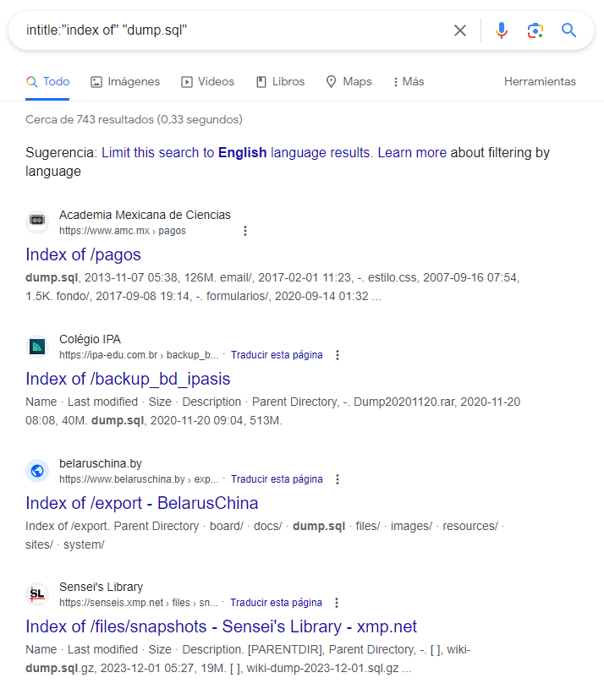Screen dimensions: 604x700
Task: Click the Sensei's Library SL favicon
Action: click(37, 594)
